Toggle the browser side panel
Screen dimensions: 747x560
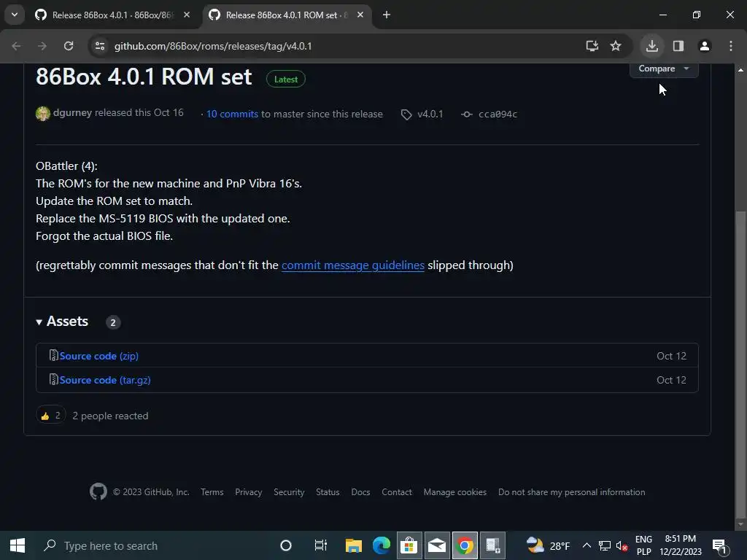click(678, 46)
